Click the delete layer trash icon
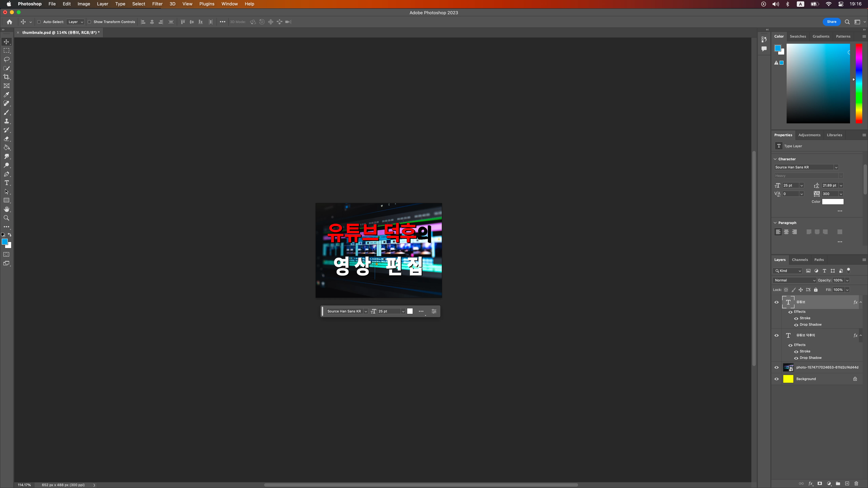 tap(856, 484)
